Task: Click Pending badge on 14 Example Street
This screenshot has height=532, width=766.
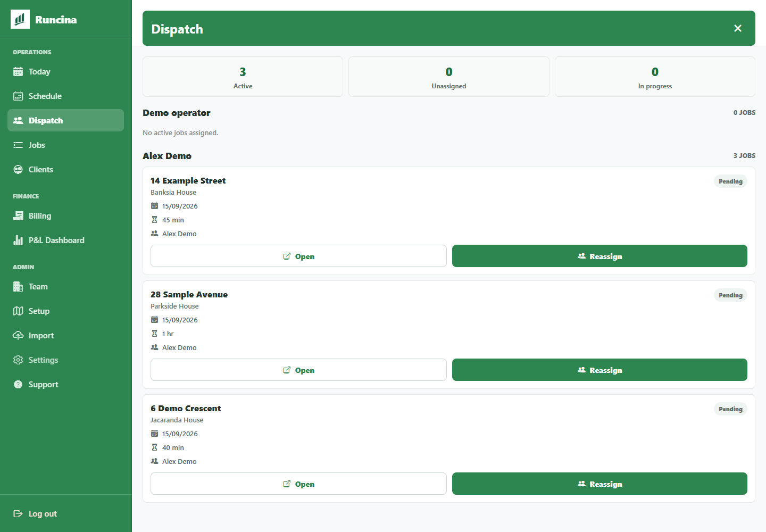Action: pos(730,181)
